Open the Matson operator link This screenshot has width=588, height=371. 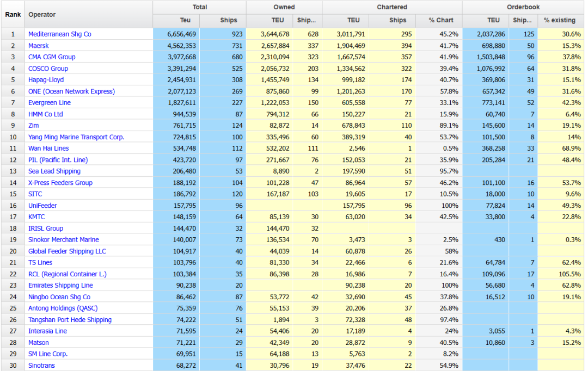[x=38, y=343]
